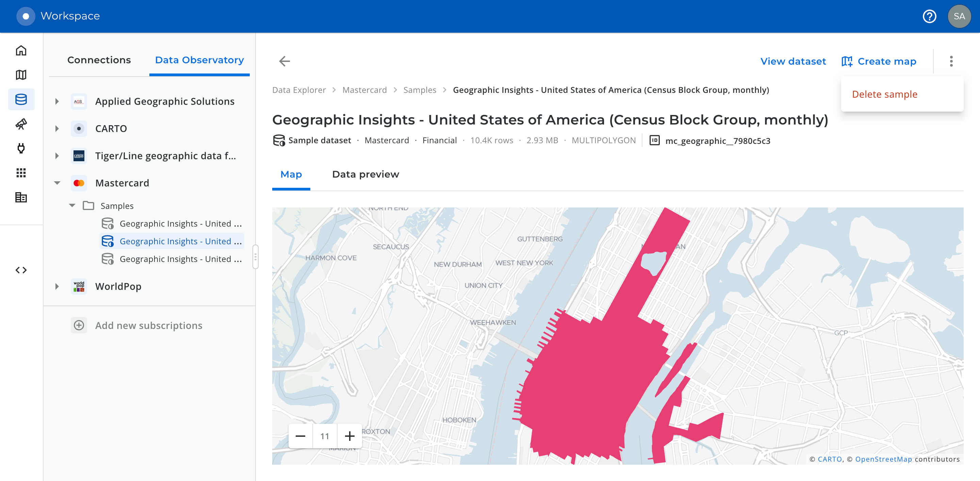Click the '2.93 MB' size text
Screen dimensions: 980x481
click(x=542, y=140)
